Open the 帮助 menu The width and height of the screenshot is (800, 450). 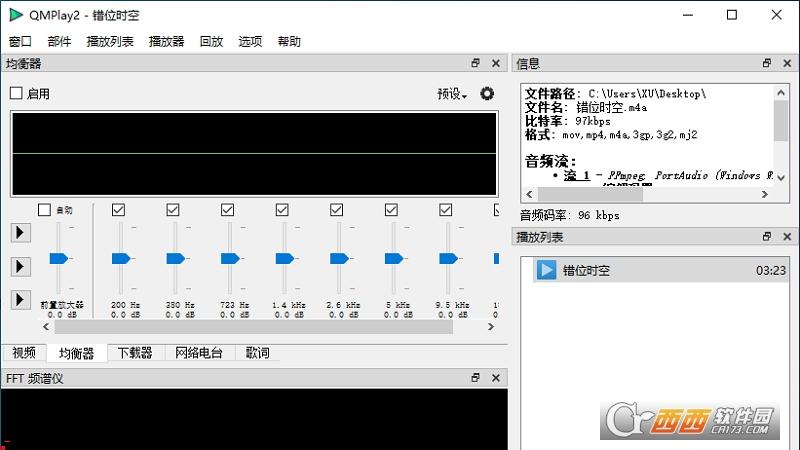click(289, 41)
